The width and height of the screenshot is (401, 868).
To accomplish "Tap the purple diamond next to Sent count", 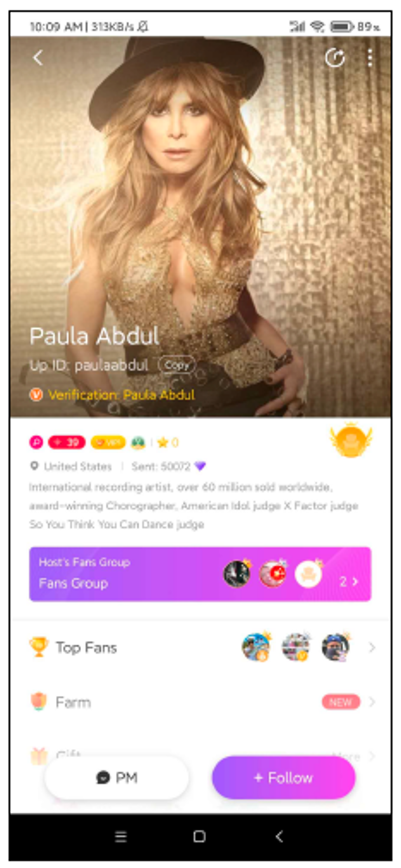I will coord(200,466).
